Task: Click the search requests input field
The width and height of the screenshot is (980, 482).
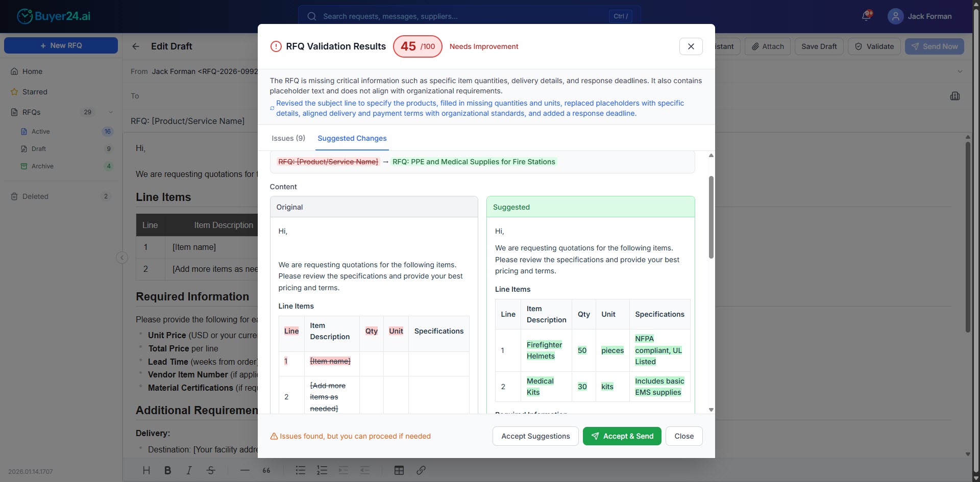Action: [459, 16]
